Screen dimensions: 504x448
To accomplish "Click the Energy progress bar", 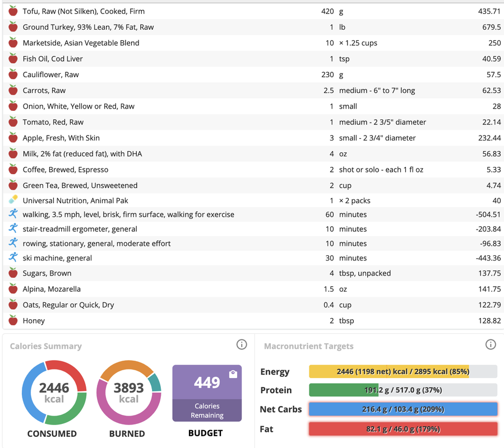I will (x=403, y=372).
